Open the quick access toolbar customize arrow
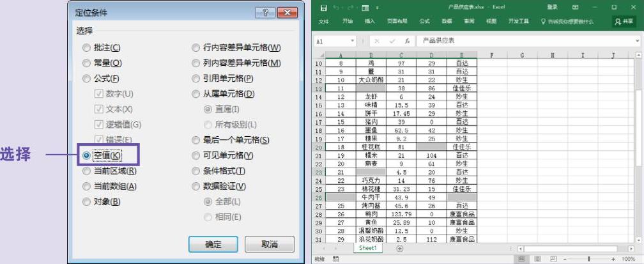 click(377, 8)
